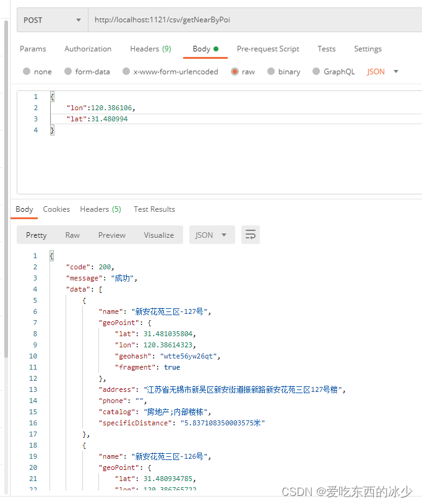The width and height of the screenshot is (422, 504).
Task: Switch to the Cookies response tab
Action: coord(56,209)
